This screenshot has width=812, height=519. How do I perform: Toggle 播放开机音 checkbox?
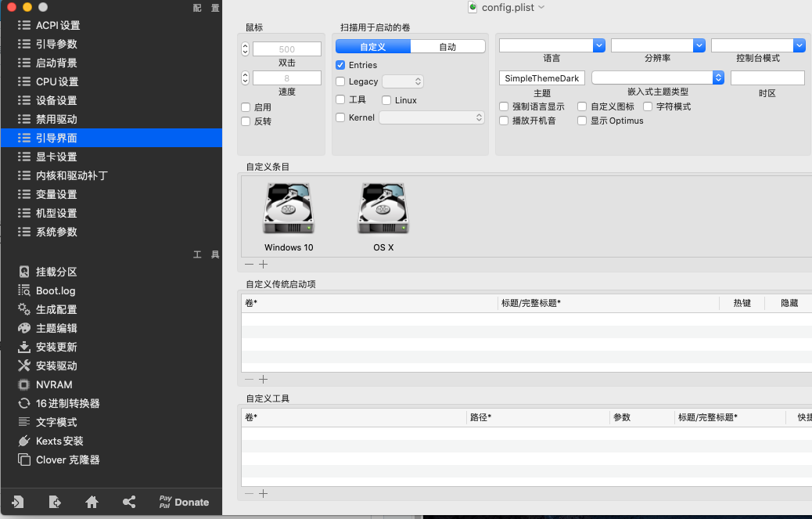(x=504, y=121)
